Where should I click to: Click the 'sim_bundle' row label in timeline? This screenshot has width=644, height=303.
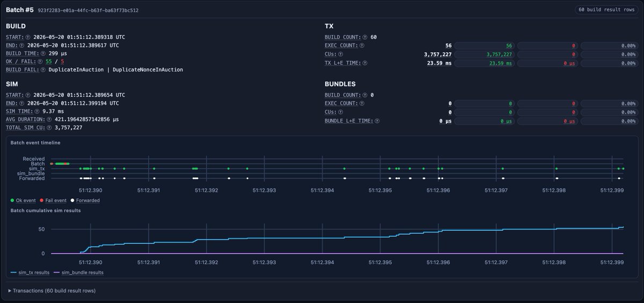(31, 174)
